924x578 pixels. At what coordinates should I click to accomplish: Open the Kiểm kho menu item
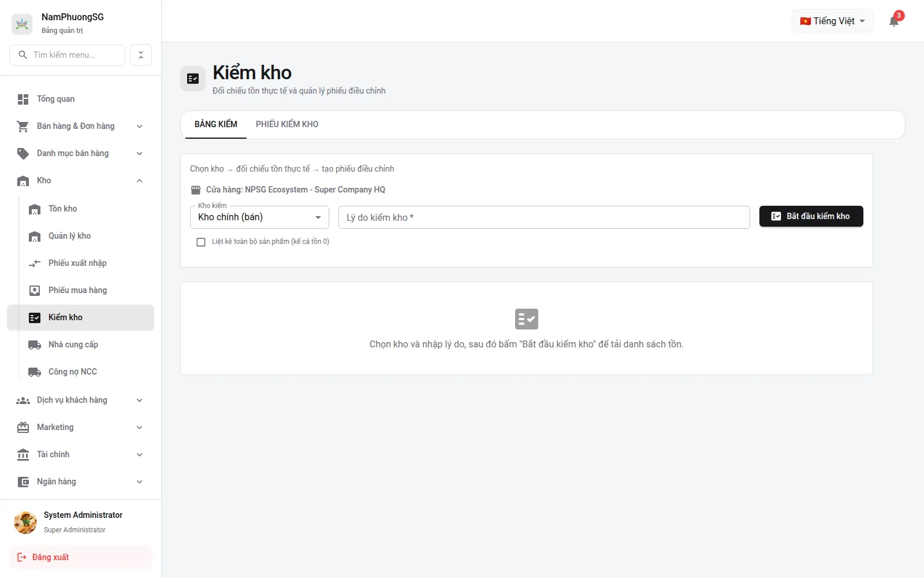[x=80, y=318]
